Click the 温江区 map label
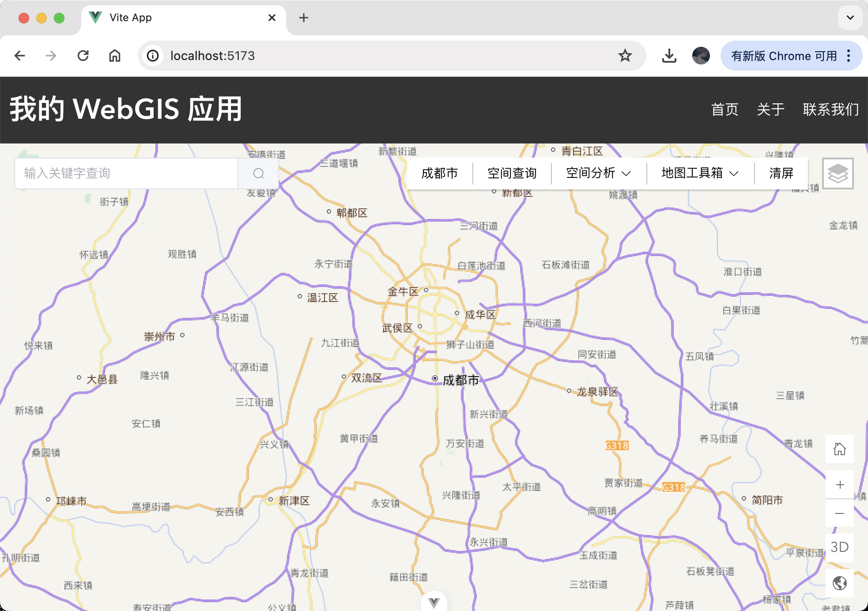The height and width of the screenshot is (611, 868). click(323, 298)
